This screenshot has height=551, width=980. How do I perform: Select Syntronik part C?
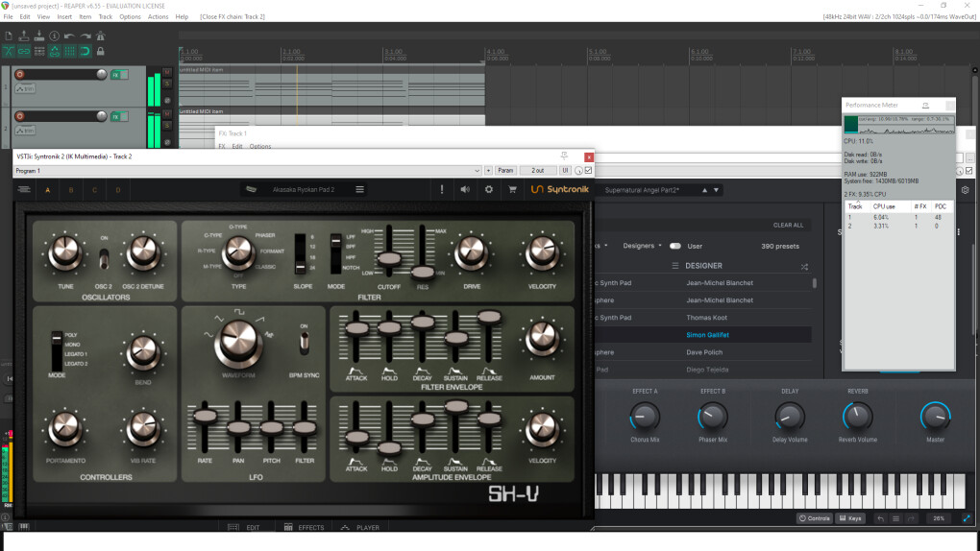(x=94, y=190)
